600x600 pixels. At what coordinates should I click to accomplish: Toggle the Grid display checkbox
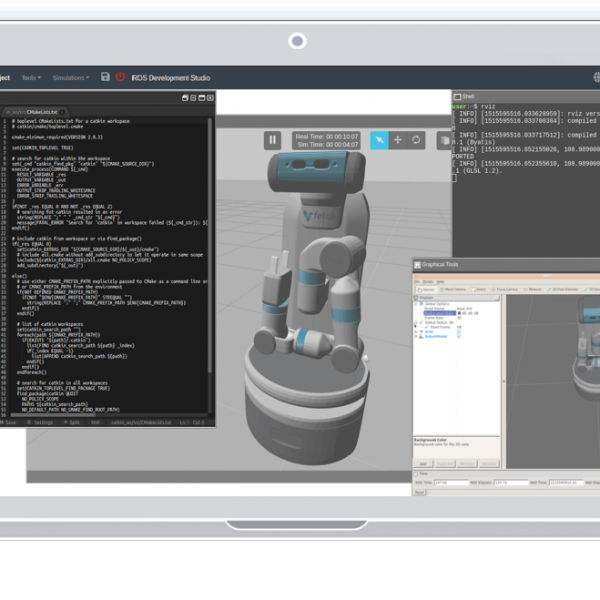[459, 331]
